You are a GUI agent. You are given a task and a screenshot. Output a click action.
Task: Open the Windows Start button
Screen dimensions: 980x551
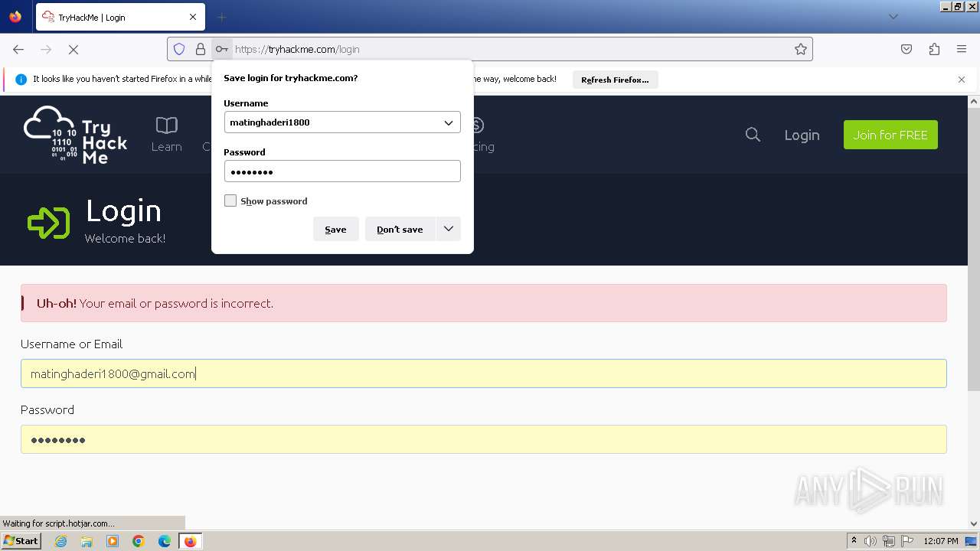pos(21,541)
